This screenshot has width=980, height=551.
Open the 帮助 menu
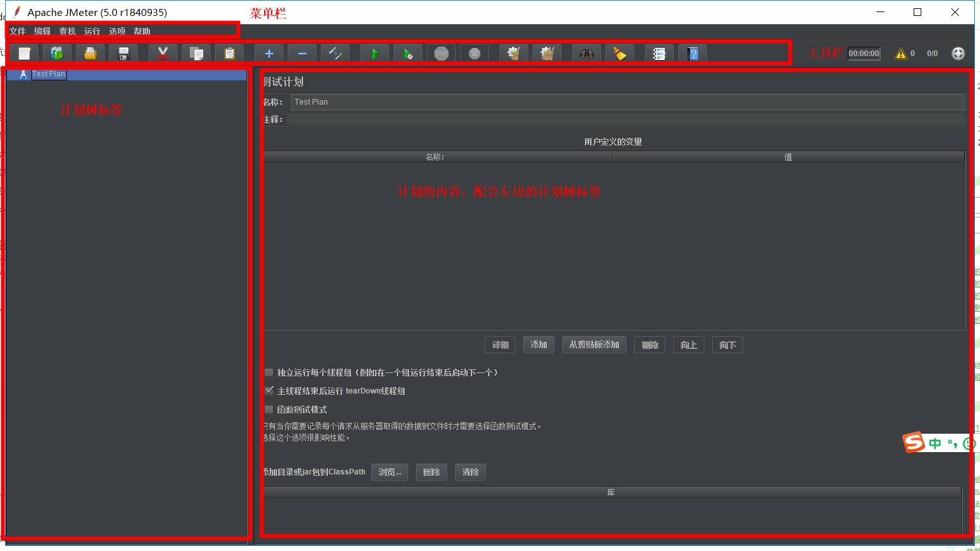click(x=142, y=31)
